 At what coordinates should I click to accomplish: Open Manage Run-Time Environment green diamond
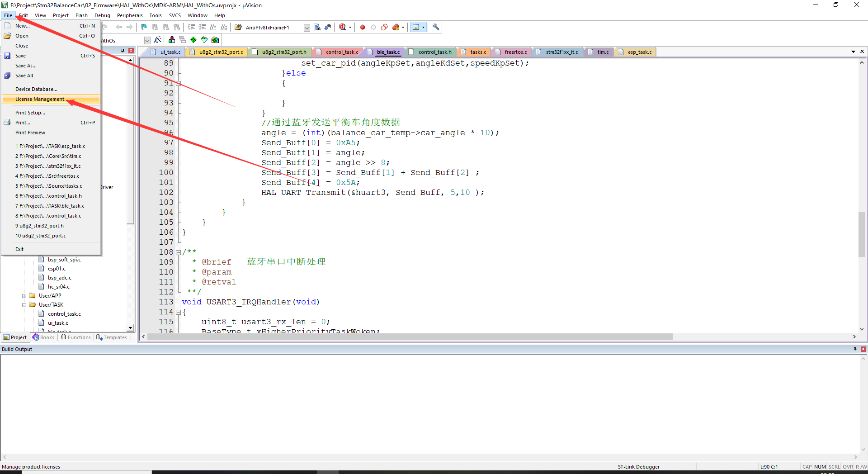193,40
